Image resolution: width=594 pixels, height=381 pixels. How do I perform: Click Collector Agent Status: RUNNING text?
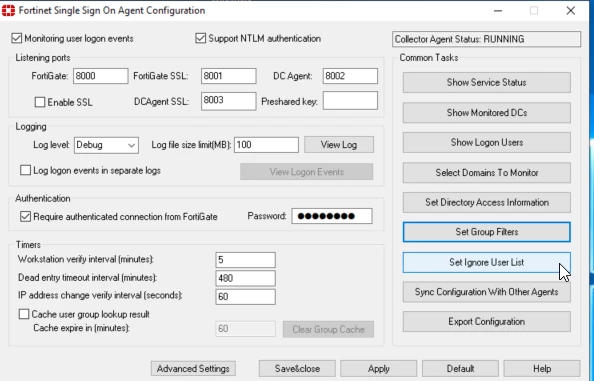[x=460, y=39]
